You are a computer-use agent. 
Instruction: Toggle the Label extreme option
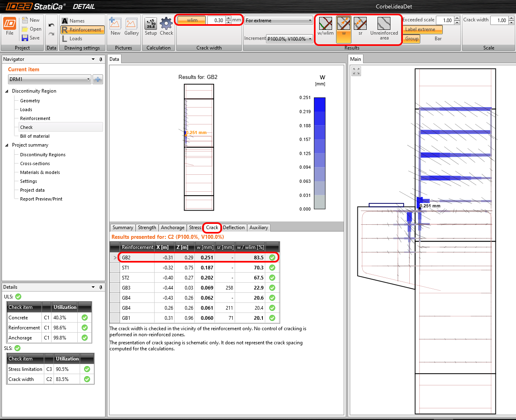[x=422, y=29]
